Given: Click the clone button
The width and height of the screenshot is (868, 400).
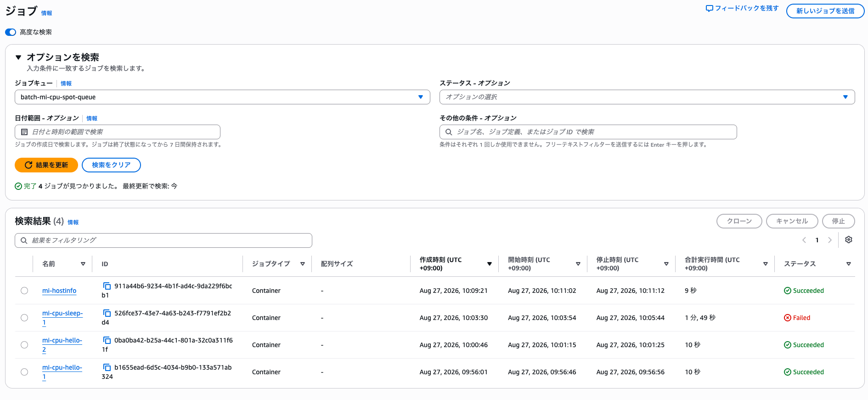Looking at the screenshot, I should click(x=739, y=221).
